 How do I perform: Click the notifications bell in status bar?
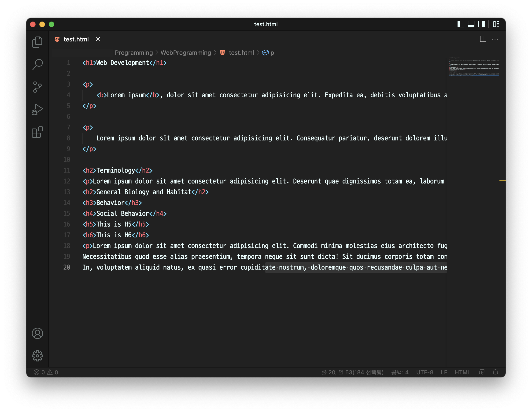click(x=495, y=372)
